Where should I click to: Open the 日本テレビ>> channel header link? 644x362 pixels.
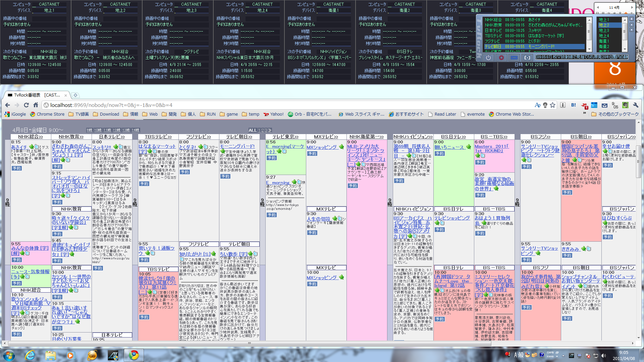[112, 137]
